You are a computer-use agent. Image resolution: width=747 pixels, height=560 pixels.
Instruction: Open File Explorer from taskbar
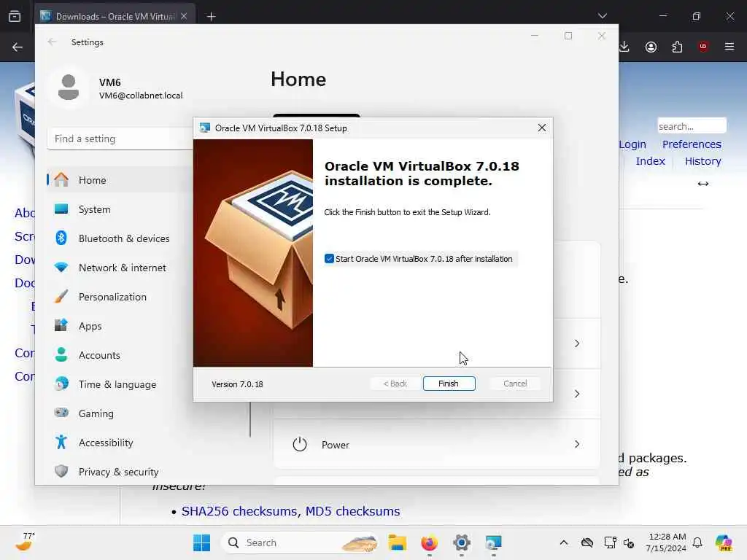point(397,542)
